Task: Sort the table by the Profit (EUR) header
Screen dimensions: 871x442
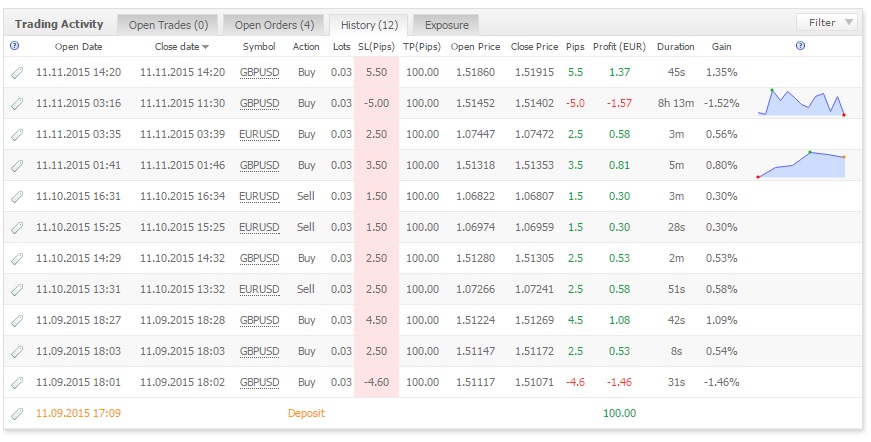Action: tap(619, 47)
